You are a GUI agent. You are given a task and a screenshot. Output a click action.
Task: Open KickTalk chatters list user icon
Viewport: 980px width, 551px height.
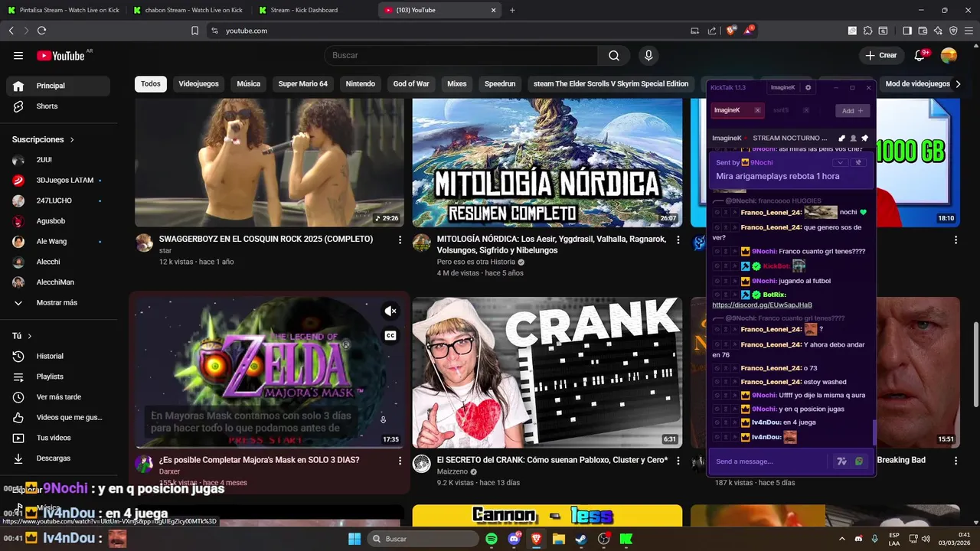point(853,138)
